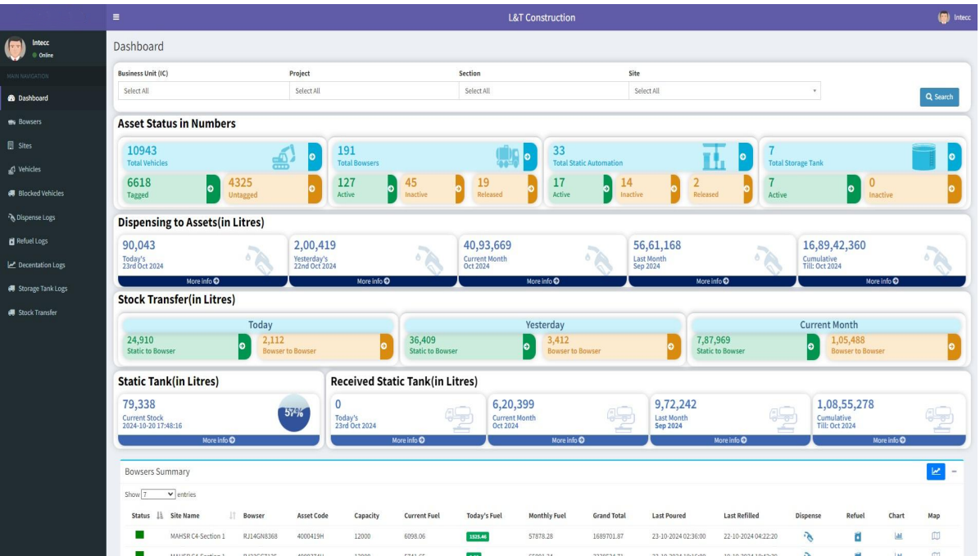
Task: Click the Bowser column header
Action: [x=254, y=516]
